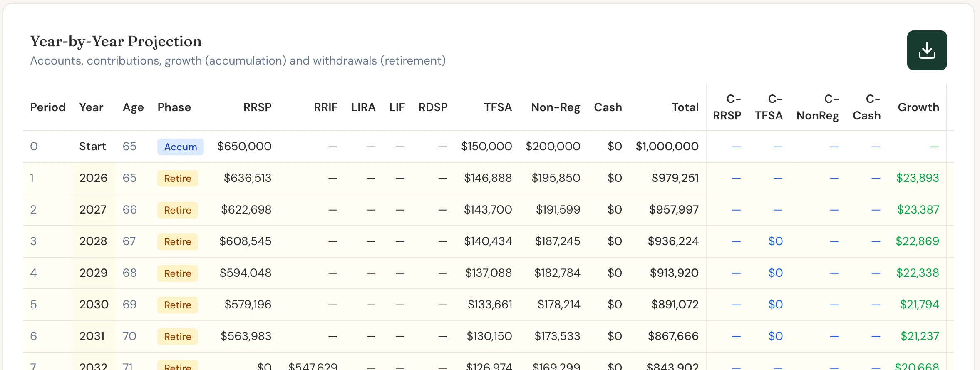The image size is (980, 370).
Task: Click the $1,000,000 starting total cell
Action: (667, 147)
